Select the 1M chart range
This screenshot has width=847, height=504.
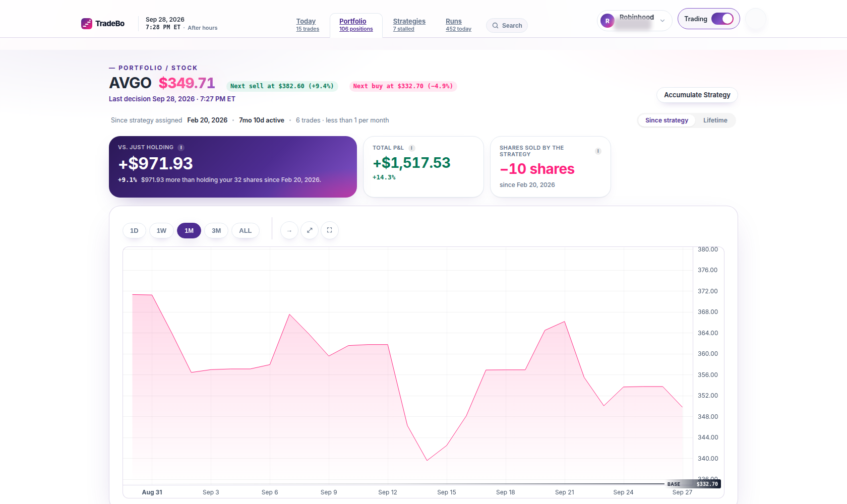tap(189, 231)
